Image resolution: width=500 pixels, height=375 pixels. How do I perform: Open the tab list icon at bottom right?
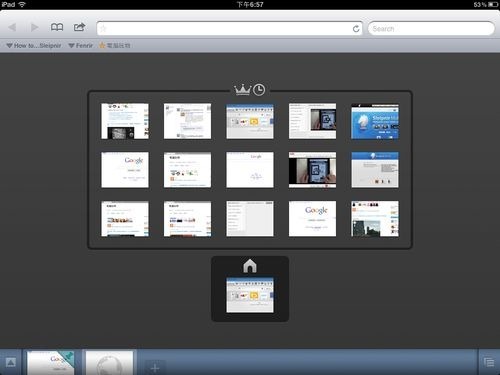tap(489, 363)
